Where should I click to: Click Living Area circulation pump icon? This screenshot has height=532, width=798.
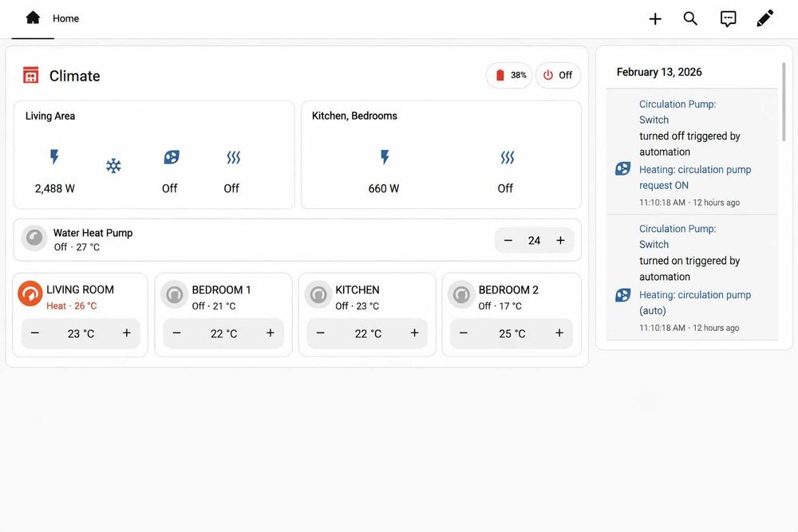click(171, 157)
